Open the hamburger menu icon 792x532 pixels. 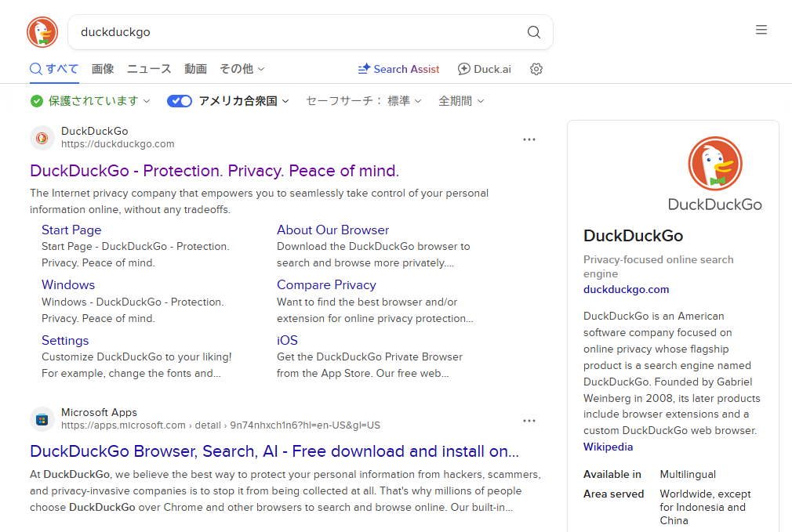761,30
